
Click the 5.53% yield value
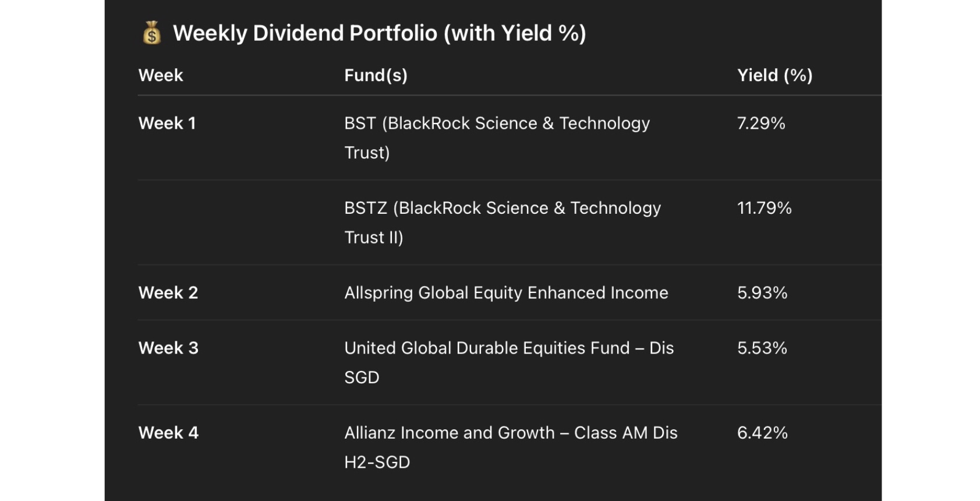(x=762, y=348)
